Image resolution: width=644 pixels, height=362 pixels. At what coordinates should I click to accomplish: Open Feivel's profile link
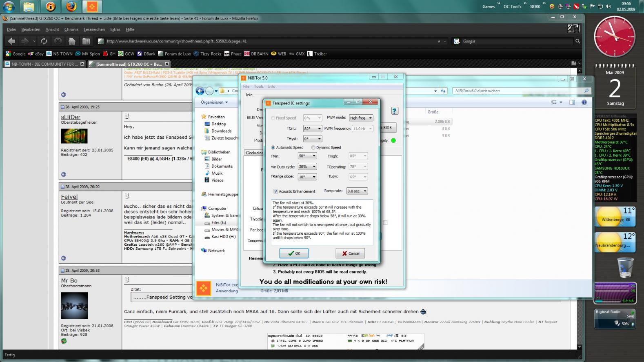[69, 196]
